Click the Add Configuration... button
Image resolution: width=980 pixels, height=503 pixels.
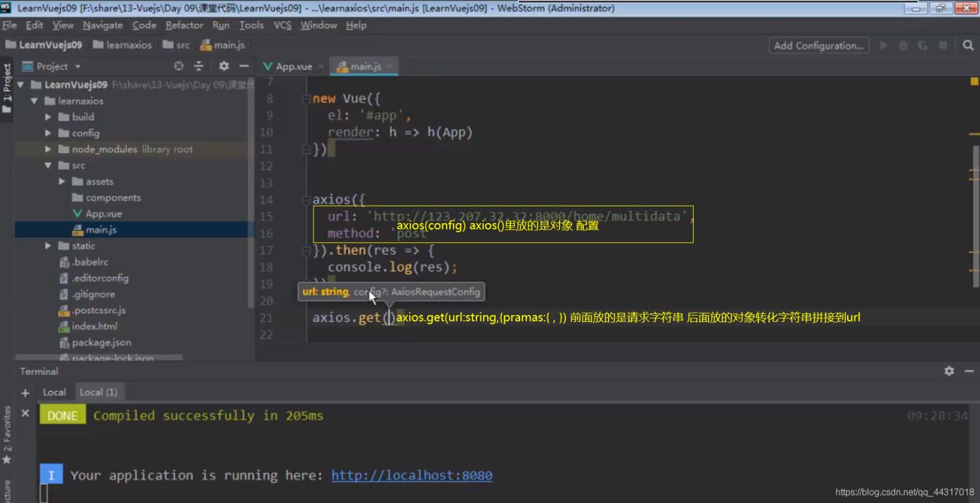(x=818, y=45)
